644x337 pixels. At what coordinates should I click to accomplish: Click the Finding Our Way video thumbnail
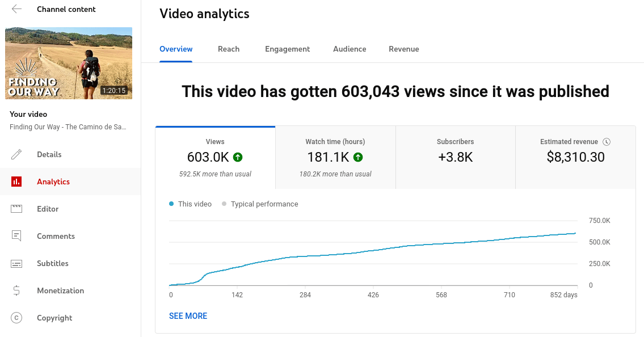69,63
